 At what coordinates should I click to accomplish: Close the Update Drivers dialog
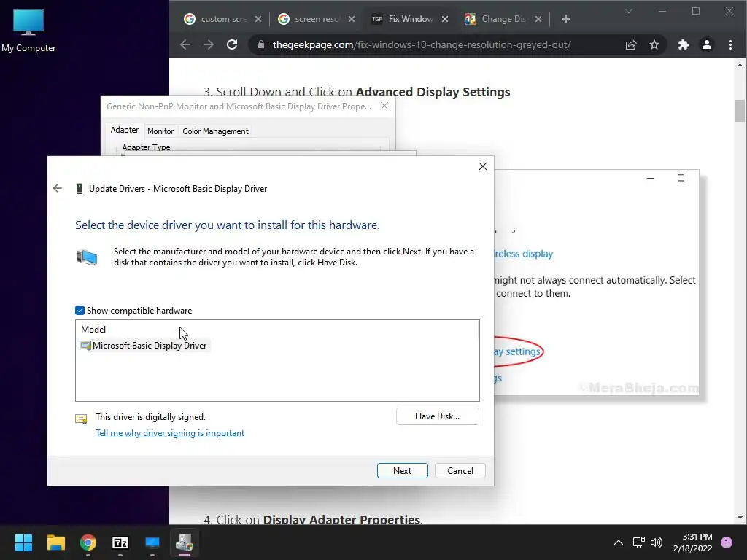(483, 166)
